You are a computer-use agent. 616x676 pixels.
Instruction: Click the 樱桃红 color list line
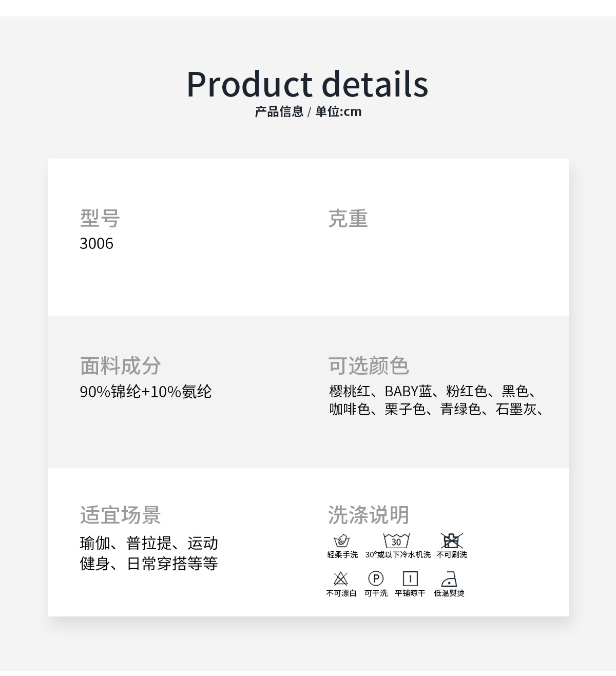click(x=434, y=391)
